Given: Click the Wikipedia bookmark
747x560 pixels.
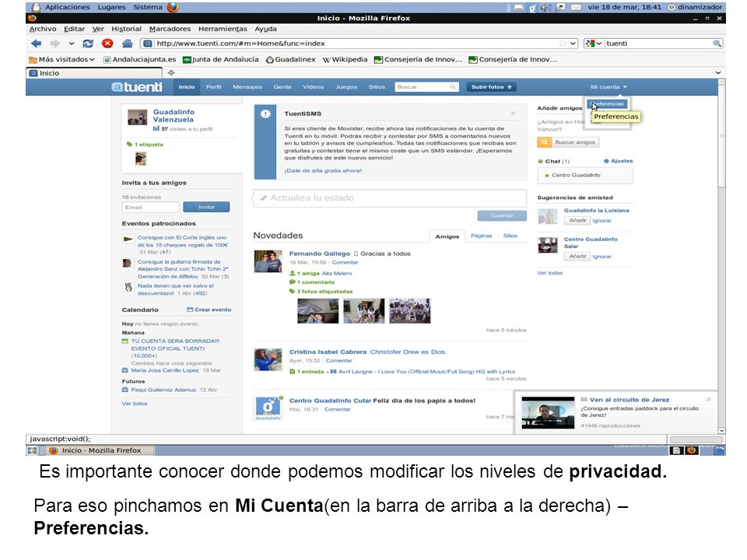Looking at the screenshot, I should [345, 60].
